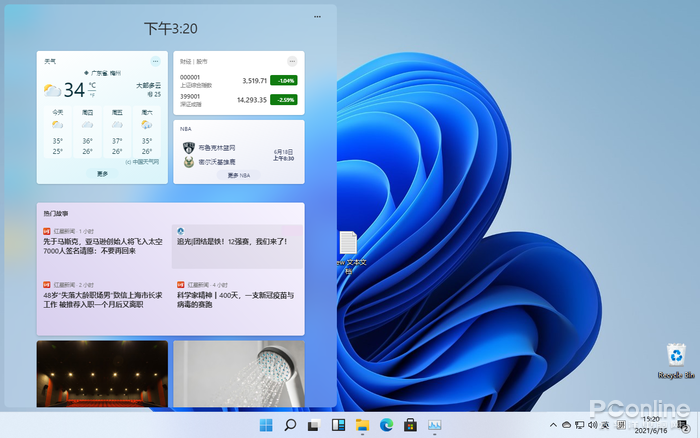Viewport: 700px width, 438px height.
Task: Launch Microsoft Edge from taskbar
Action: pos(386,425)
